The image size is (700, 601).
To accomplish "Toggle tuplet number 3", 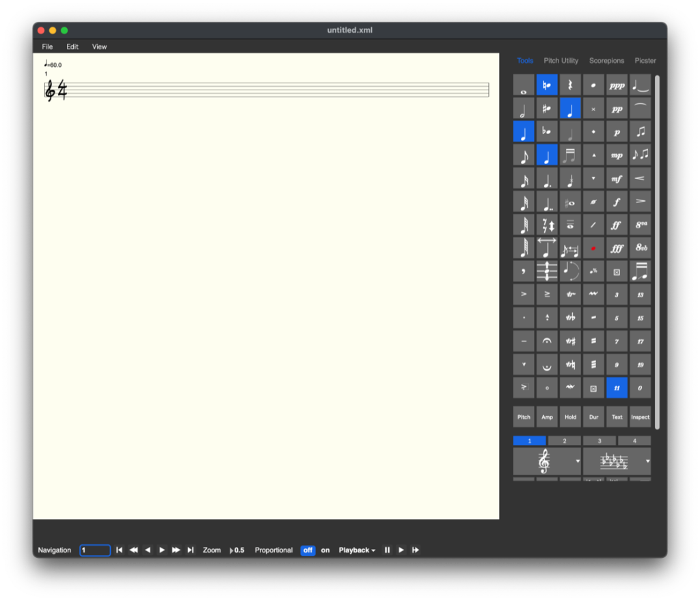I will pos(617,294).
